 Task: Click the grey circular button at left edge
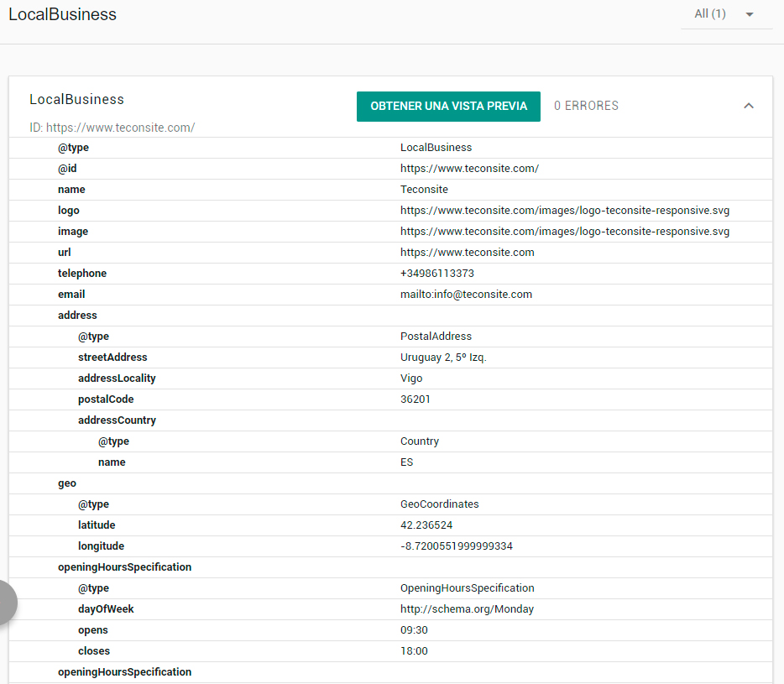pyautogui.click(x=7, y=603)
